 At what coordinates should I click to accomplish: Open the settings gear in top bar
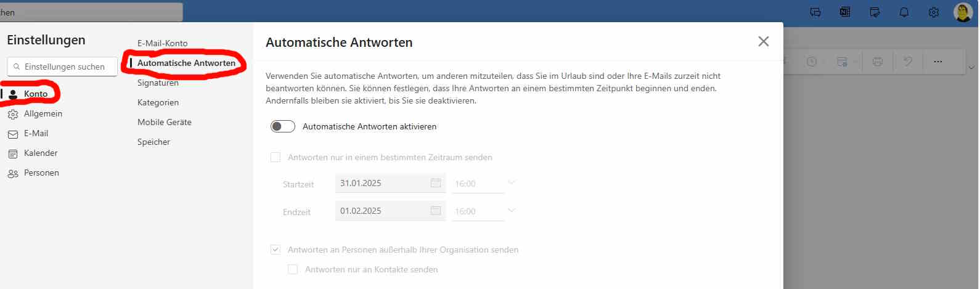coord(933,12)
